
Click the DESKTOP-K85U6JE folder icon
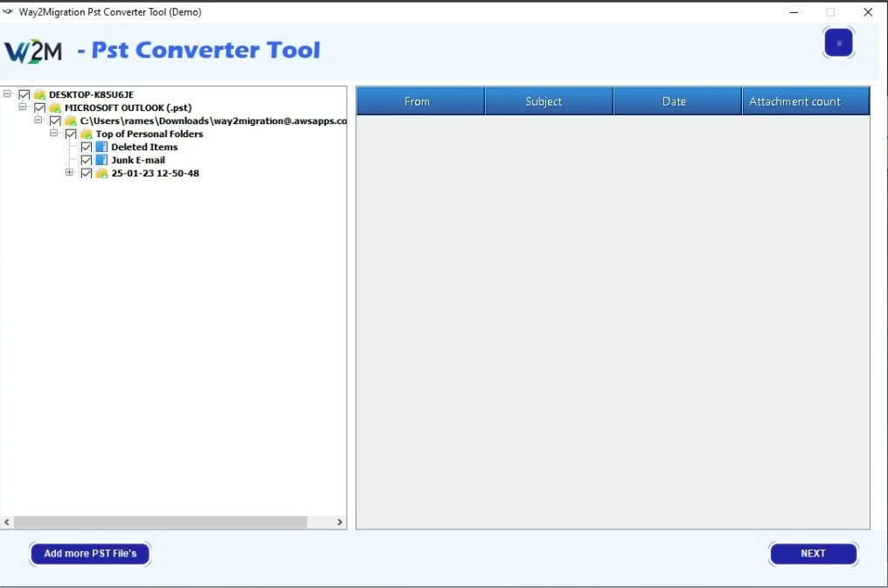[39, 94]
